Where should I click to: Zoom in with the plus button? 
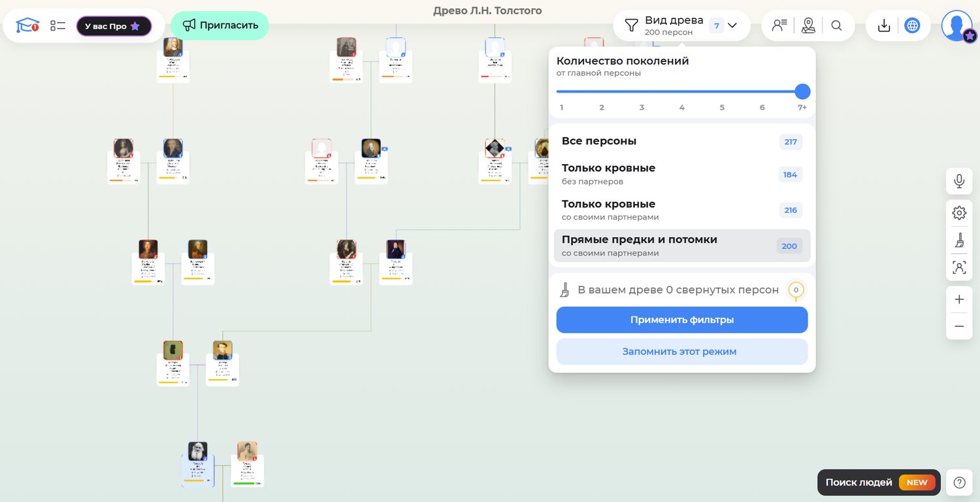point(959,299)
